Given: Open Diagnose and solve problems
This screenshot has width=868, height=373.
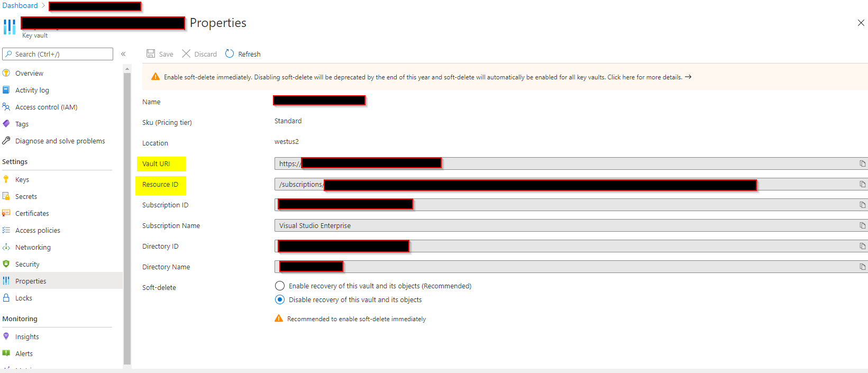Looking at the screenshot, I should coord(60,141).
